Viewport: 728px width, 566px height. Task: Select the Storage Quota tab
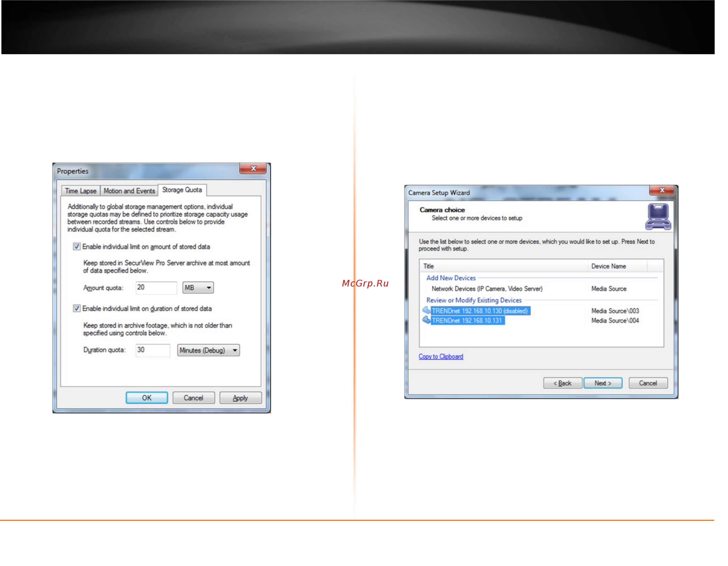[x=182, y=190]
